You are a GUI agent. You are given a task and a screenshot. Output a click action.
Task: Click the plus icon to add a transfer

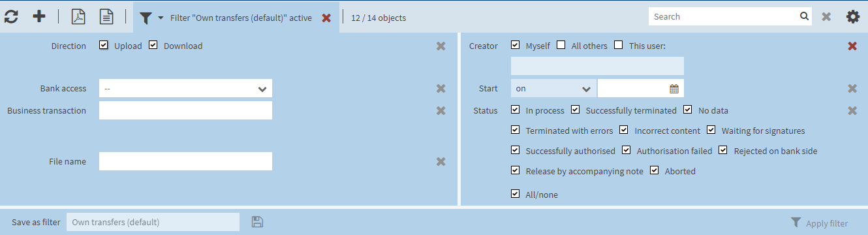coord(39,17)
